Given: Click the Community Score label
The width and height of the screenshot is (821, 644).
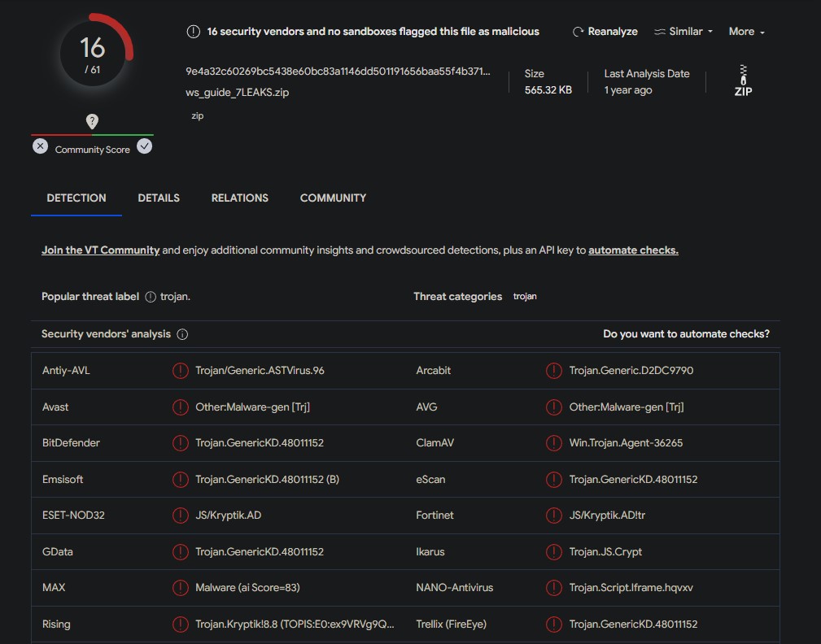Looking at the screenshot, I should coord(92,150).
